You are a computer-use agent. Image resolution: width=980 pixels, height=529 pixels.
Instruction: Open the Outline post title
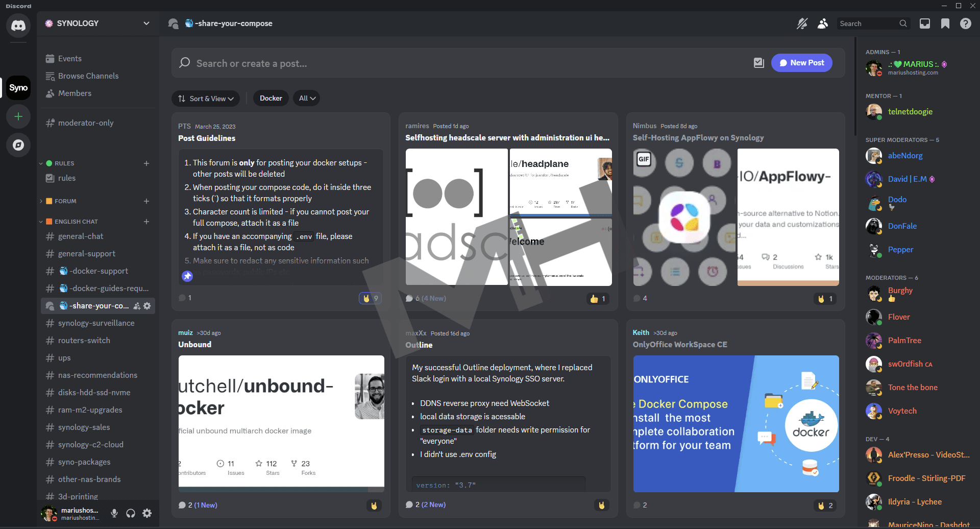point(419,345)
